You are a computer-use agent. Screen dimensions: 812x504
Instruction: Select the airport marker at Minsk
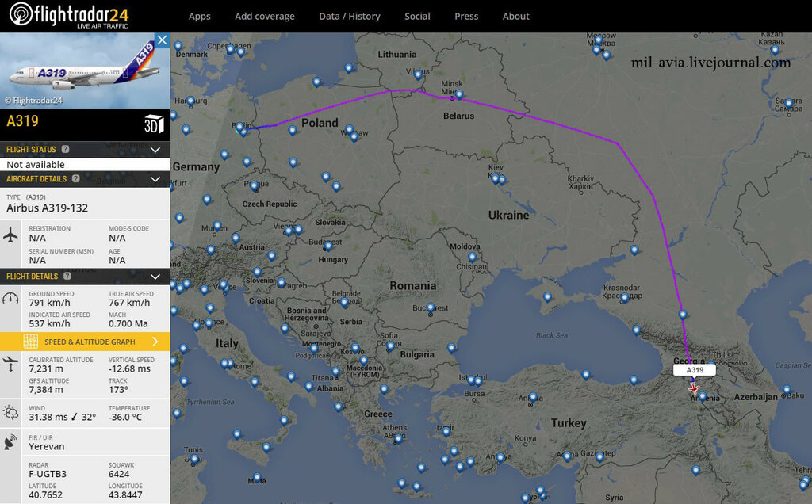459,94
